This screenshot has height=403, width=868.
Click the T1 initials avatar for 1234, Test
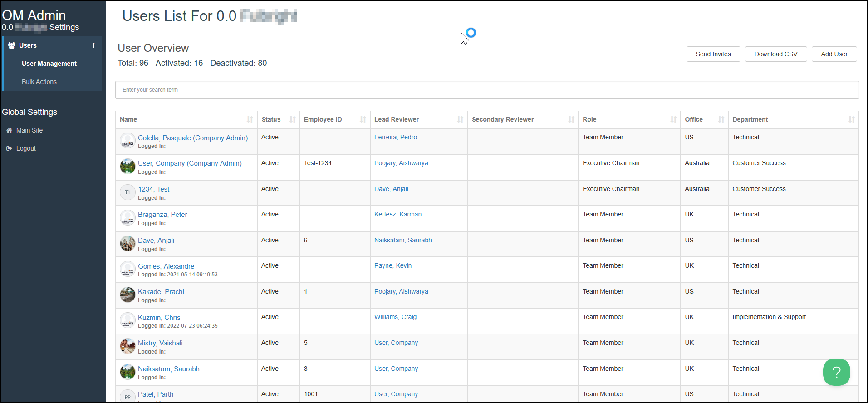tap(128, 192)
